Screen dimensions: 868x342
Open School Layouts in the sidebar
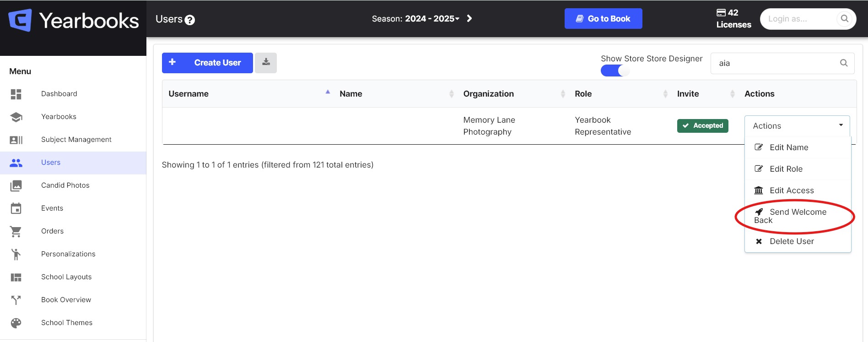73,277
